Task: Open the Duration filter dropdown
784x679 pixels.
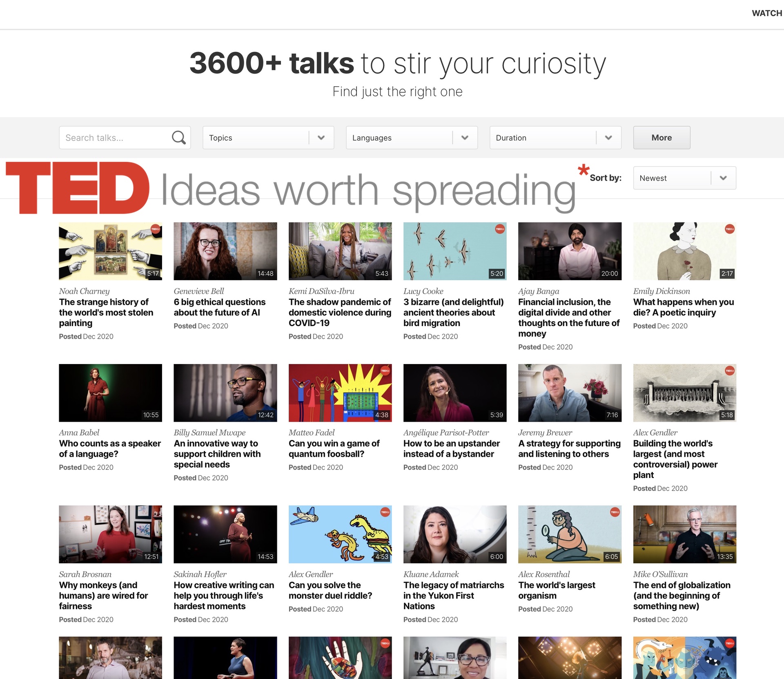Action: coord(555,138)
